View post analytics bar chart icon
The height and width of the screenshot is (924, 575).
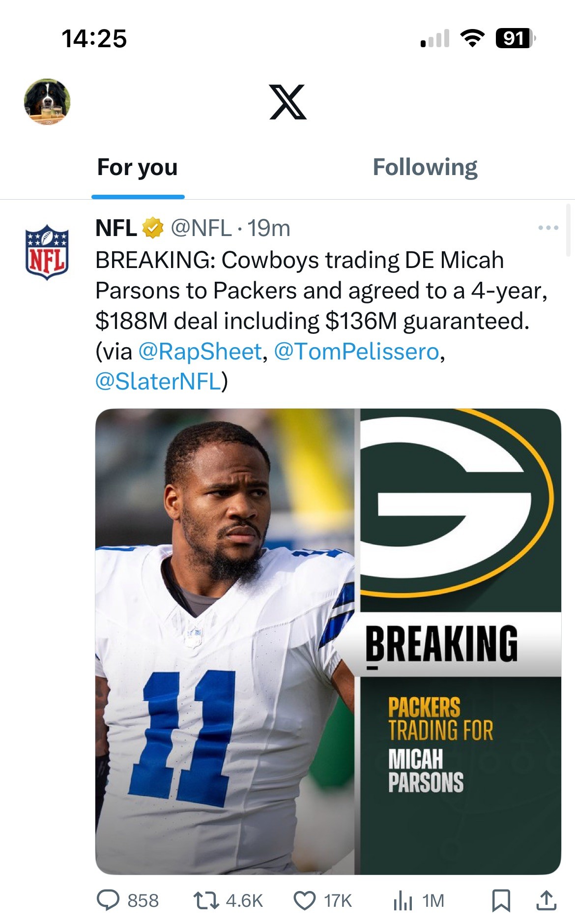[x=402, y=900]
